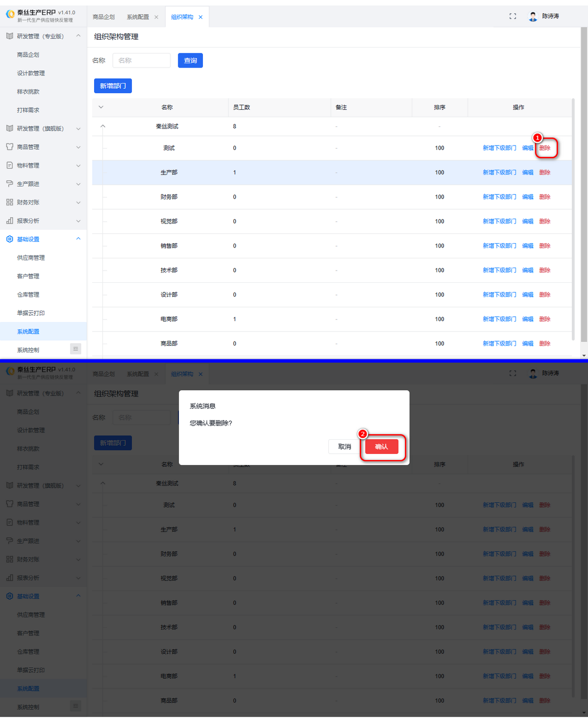Viewport: 588px width, 722px height.
Task: Toggle expand-all chevron in the table header
Action: (x=101, y=107)
